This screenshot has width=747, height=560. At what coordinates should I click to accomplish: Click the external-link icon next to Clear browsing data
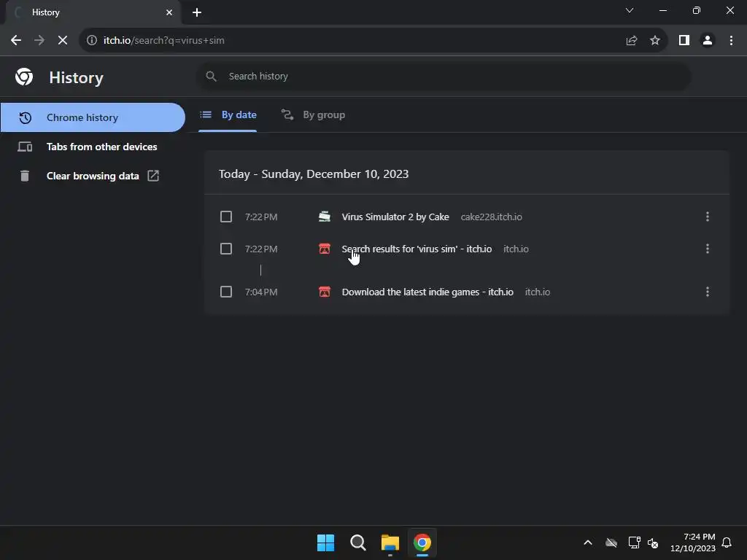point(153,176)
